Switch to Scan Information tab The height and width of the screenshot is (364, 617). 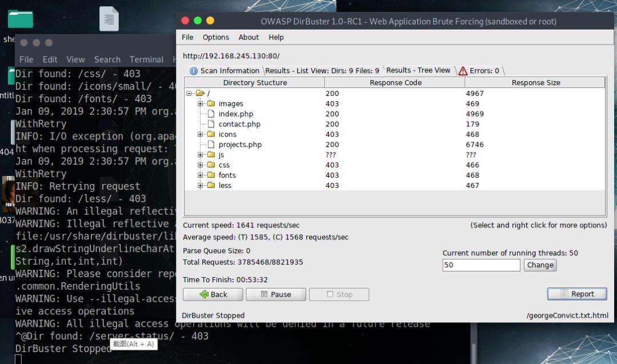[225, 71]
